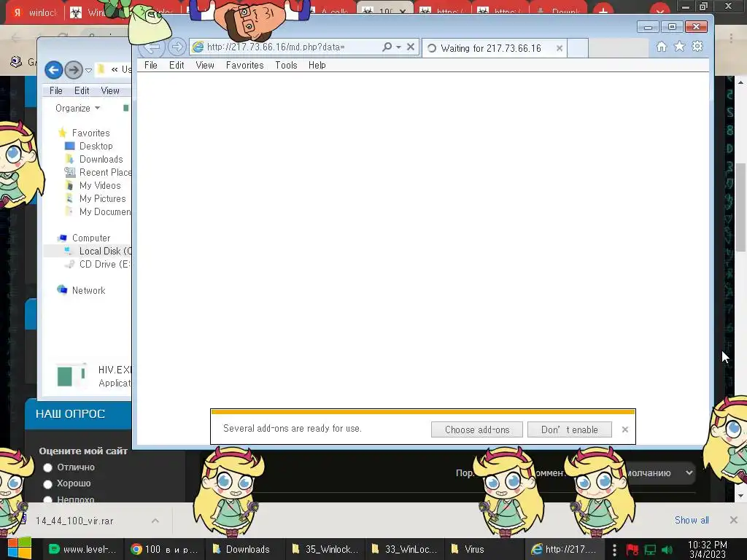
Task: Click network tray icon
Action: click(650, 550)
